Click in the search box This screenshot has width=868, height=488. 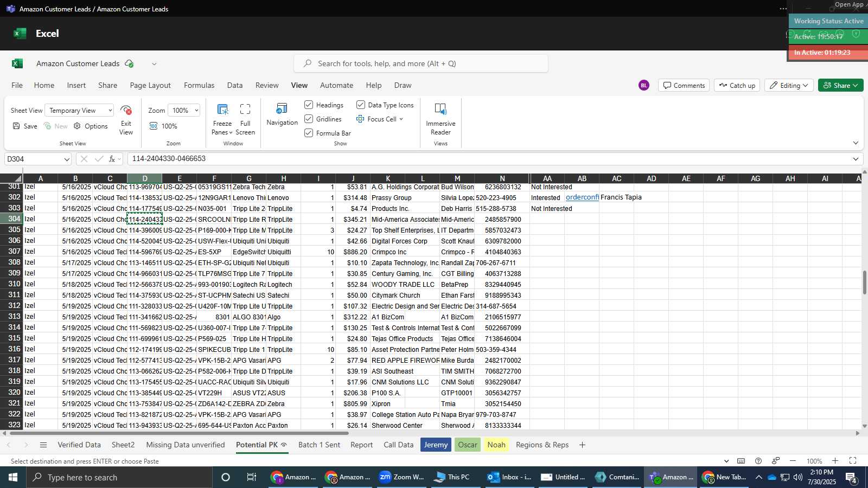tap(421, 63)
